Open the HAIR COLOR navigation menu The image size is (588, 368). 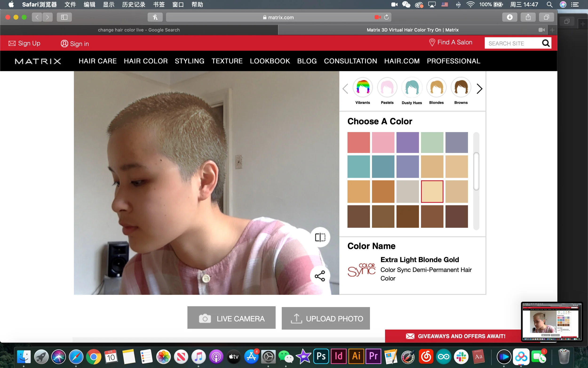point(146,61)
